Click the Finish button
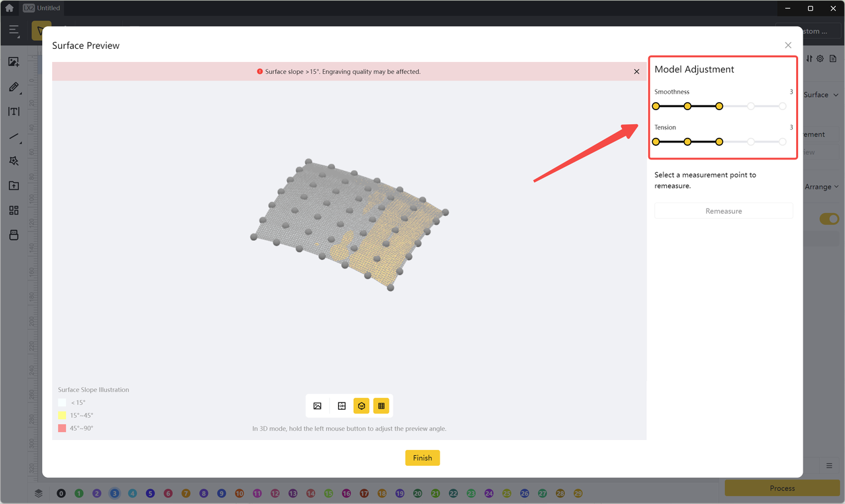The width and height of the screenshot is (845, 504). [422, 458]
